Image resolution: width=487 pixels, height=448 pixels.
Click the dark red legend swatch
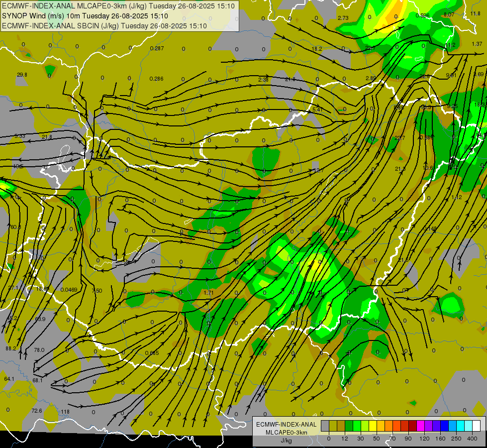(412, 426)
